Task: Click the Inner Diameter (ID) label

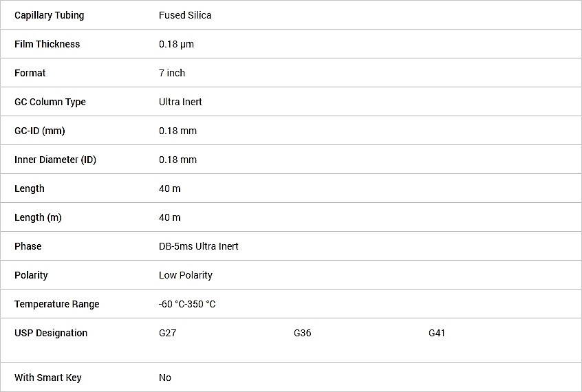Action: (x=55, y=160)
